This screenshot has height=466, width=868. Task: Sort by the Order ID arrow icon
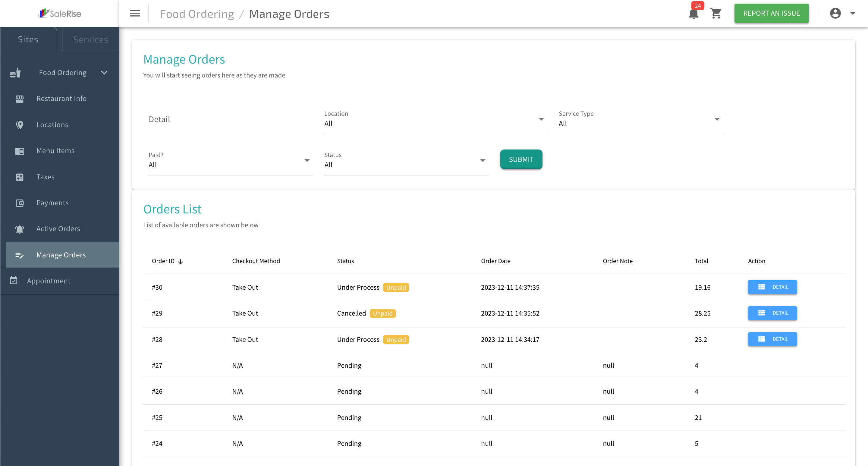181,262
